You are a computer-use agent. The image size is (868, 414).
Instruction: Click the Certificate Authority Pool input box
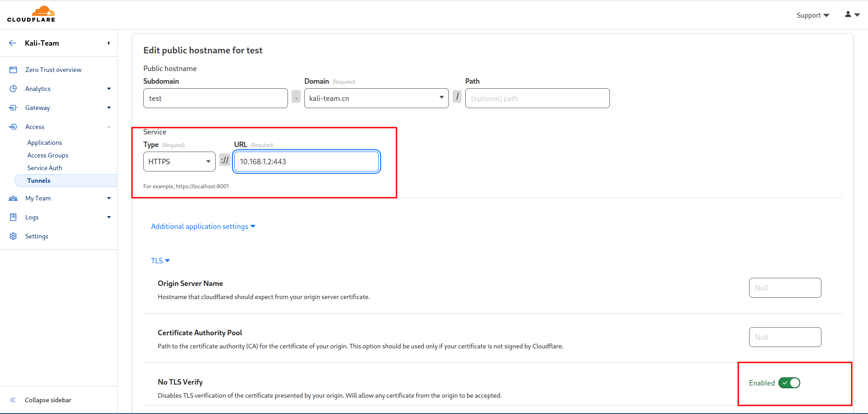[x=785, y=337]
